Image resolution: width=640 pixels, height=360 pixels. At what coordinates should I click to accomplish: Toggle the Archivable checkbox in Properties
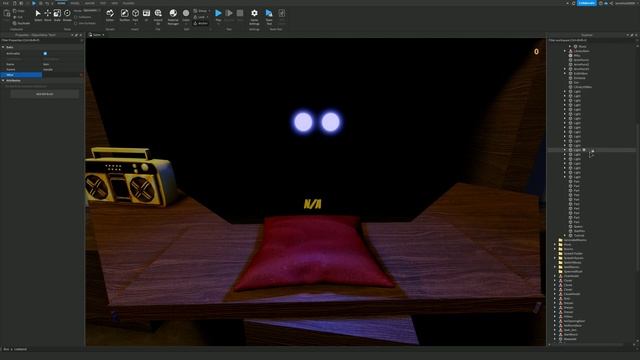tap(45, 53)
